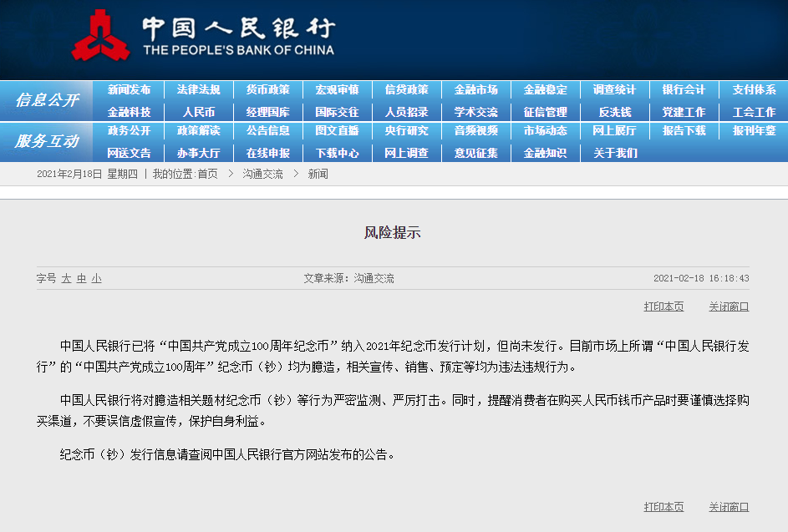
Task: Click the People's Bank of China red logo
Action: pos(100,36)
